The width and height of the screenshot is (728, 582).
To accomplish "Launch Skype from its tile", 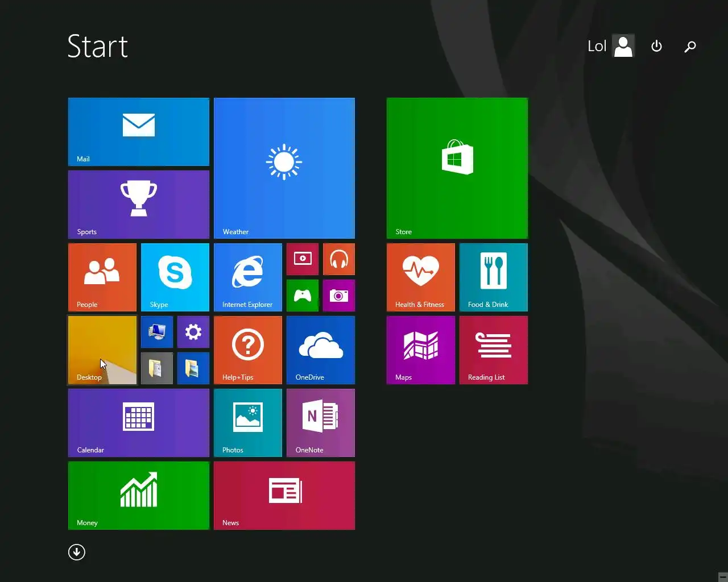I will [175, 277].
